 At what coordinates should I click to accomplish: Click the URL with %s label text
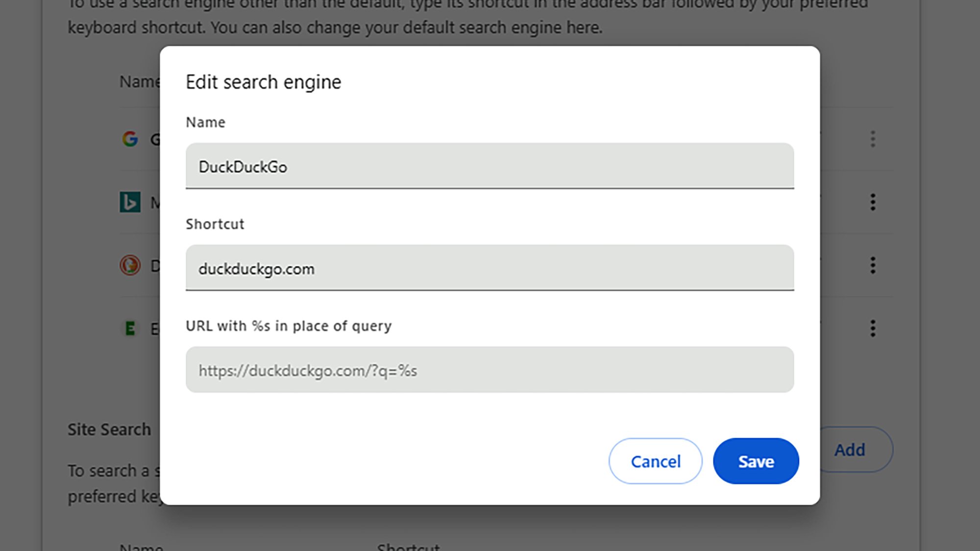pos(288,326)
